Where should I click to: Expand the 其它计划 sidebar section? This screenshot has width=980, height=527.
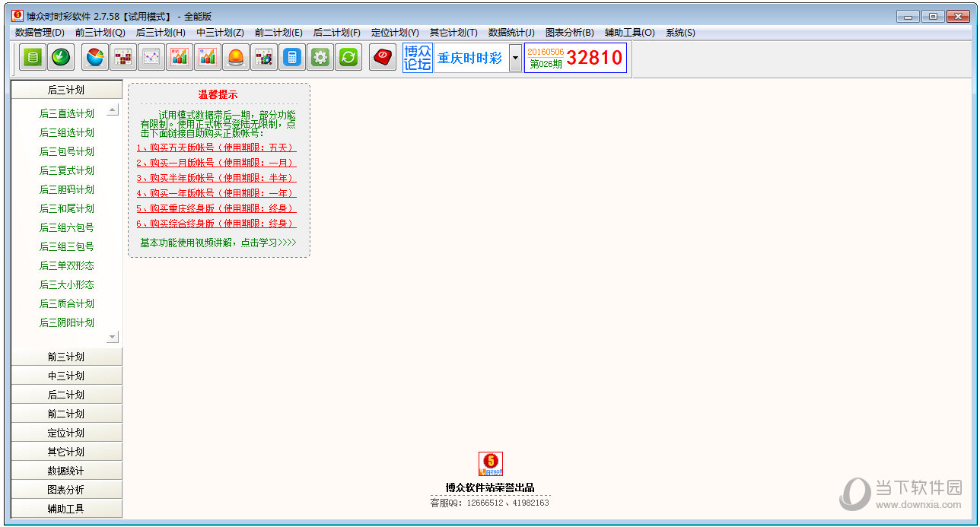point(66,452)
